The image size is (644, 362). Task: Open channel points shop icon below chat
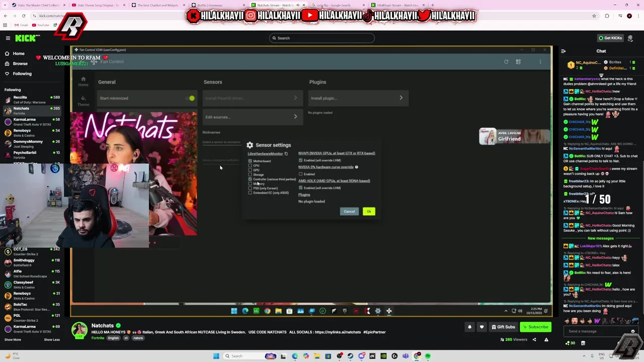click(x=583, y=343)
